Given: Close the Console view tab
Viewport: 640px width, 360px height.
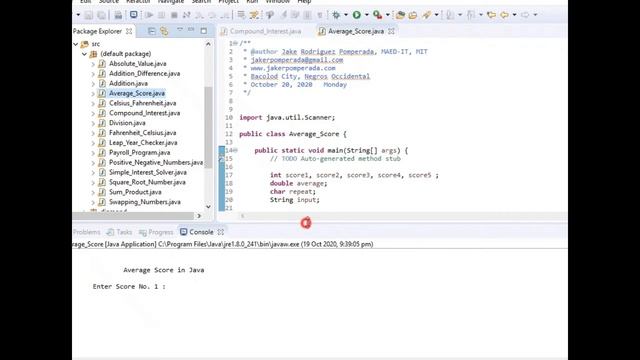Looking at the screenshot, I should 221,232.
